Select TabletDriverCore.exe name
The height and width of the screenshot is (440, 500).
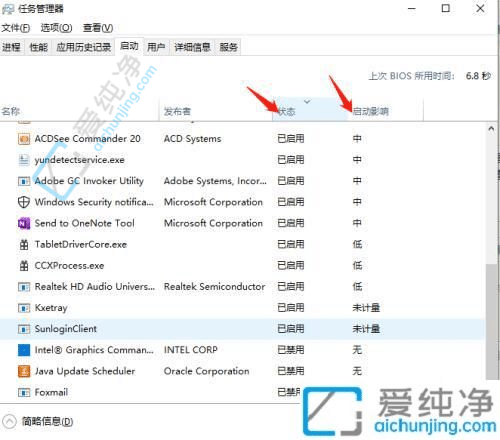[x=81, y=244]
